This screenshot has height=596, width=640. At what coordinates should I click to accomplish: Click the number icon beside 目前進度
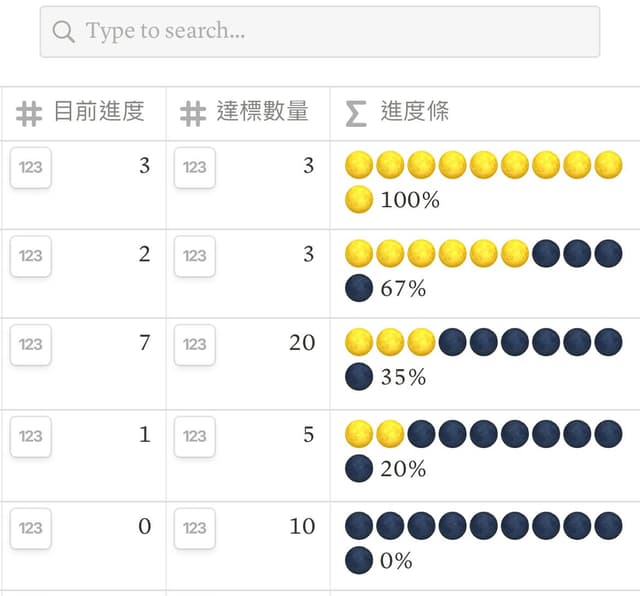point(29,114)
